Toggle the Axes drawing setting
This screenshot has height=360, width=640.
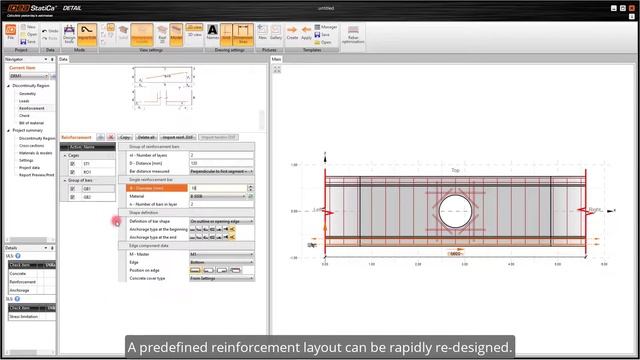pos(226,34)
